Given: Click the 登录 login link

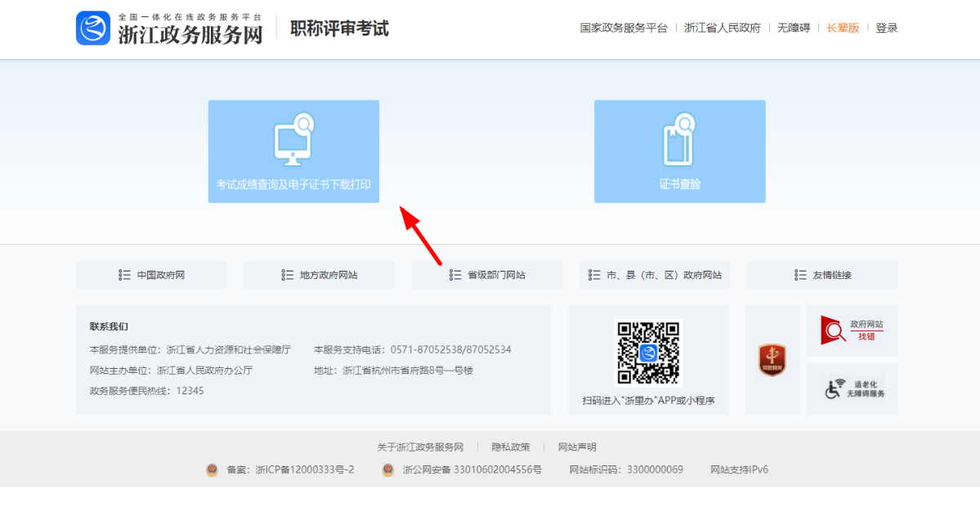Looking at the screenshot, I should (x=886, y=27).
